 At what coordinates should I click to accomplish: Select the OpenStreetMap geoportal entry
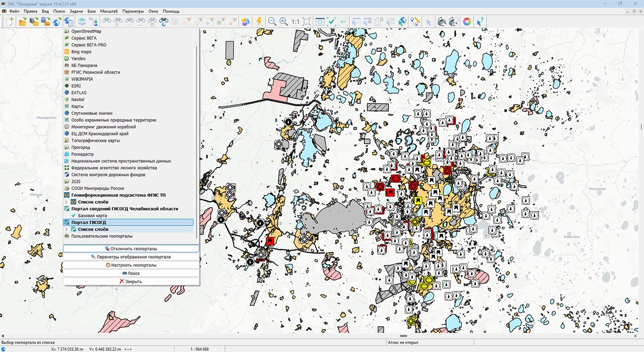[x=86, y=31]
